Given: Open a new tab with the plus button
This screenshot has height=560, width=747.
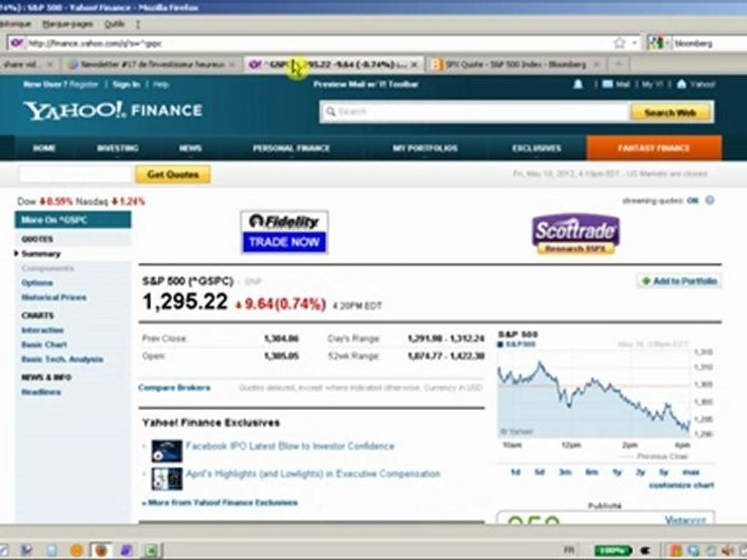Looking at the screenshot, I should pos(619,64).
